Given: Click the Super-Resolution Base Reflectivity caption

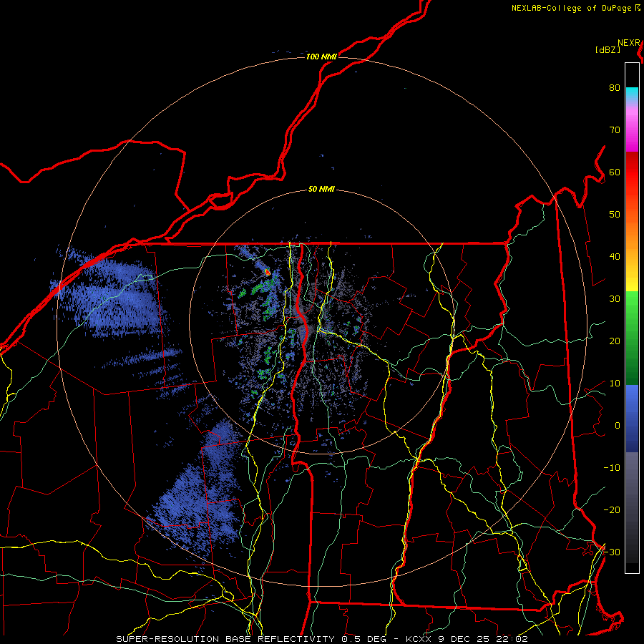Looking at the screenshot, I should (321, 639).
